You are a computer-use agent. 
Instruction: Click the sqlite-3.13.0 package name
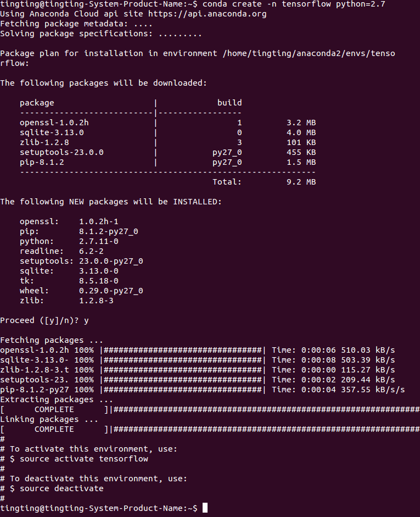point(52,133)
